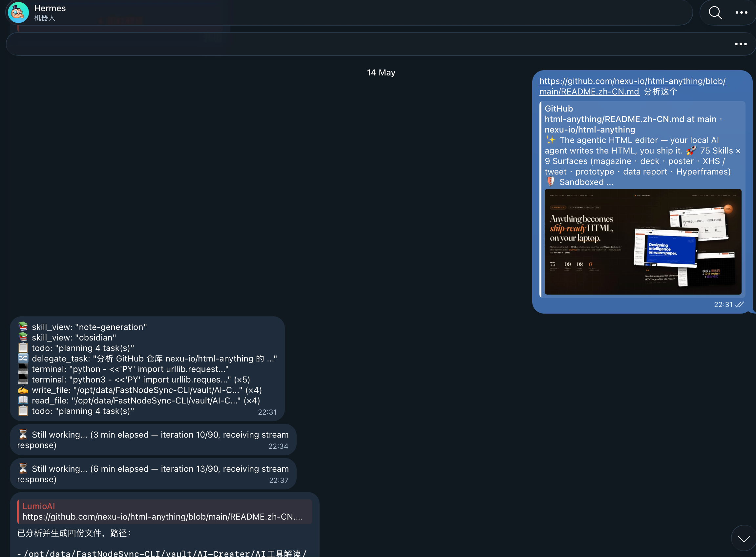Jump to bottom with the down-chevron button
The height and width of the screenshot is (557, 756).
pyautogui.click(x=743, y=538)
